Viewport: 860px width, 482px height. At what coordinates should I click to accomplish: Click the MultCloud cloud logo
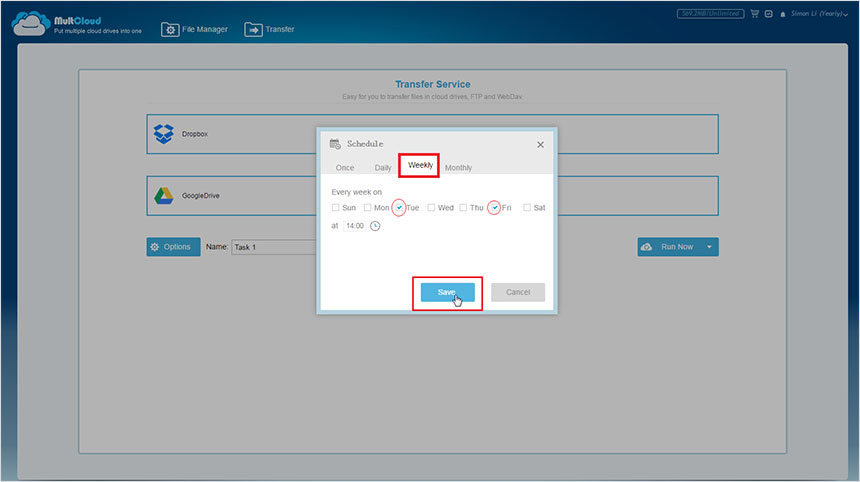coord(31,24)
